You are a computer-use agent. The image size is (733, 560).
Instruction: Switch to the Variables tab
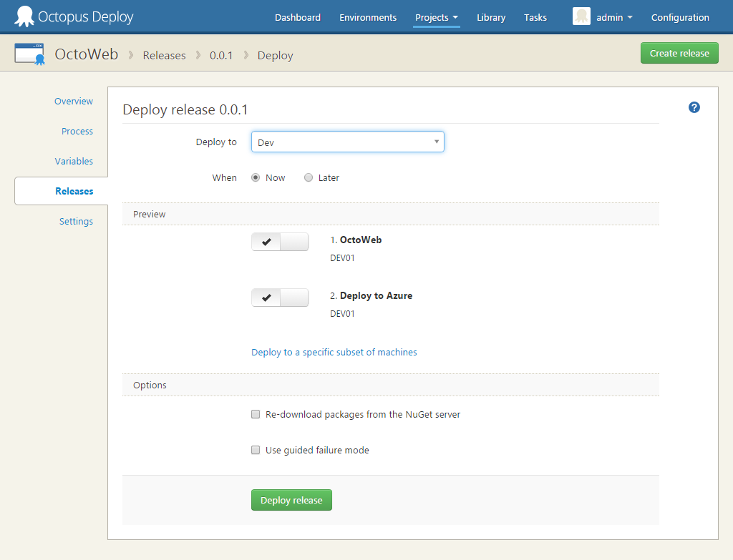74,161
